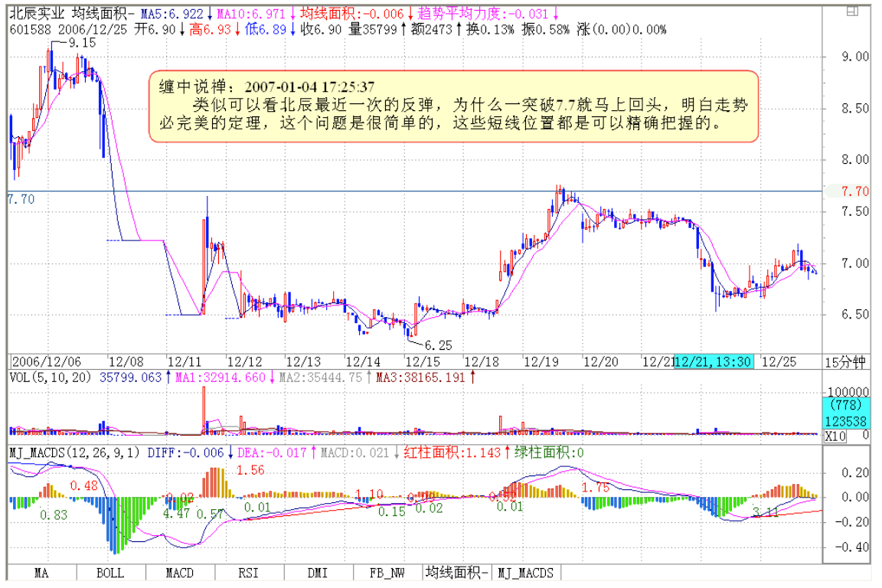Click the MA1:32914.660 volume average
This screenshot has height=588, width=882.
click(x=220, y=377)
